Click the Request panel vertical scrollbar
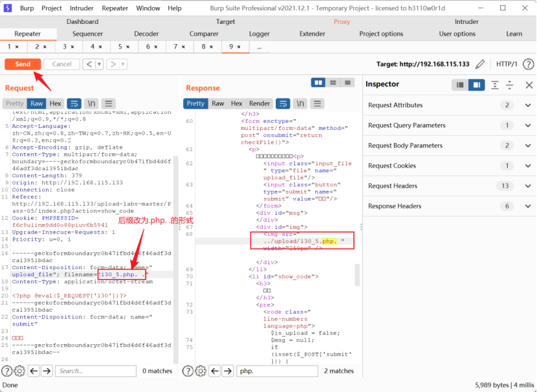This screenshot has width=537, height=392. pos(176,259)
